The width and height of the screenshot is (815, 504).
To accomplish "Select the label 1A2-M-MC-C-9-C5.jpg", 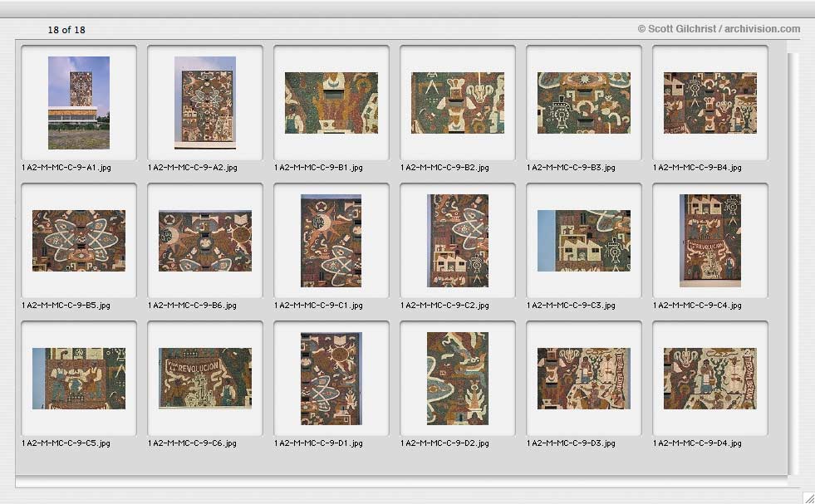I will pos(66,443).
